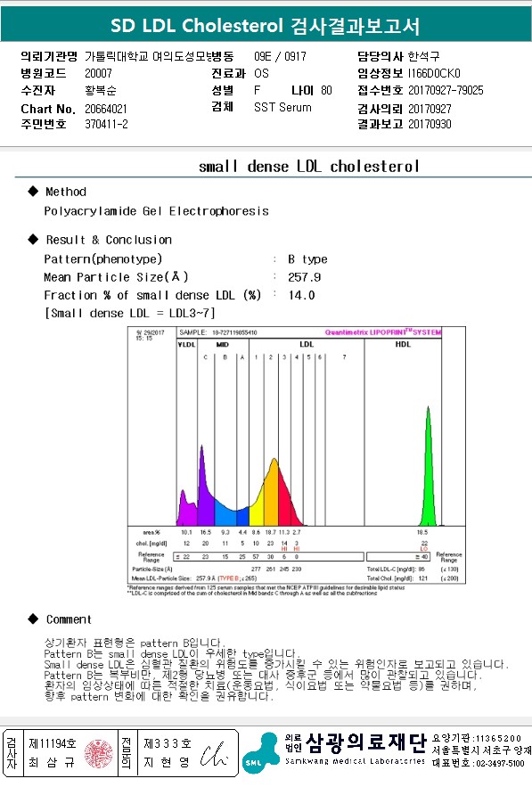Click the diamond bullet beside Comment
This screenshot has height=787, width=532.
[x=33, y=619]
